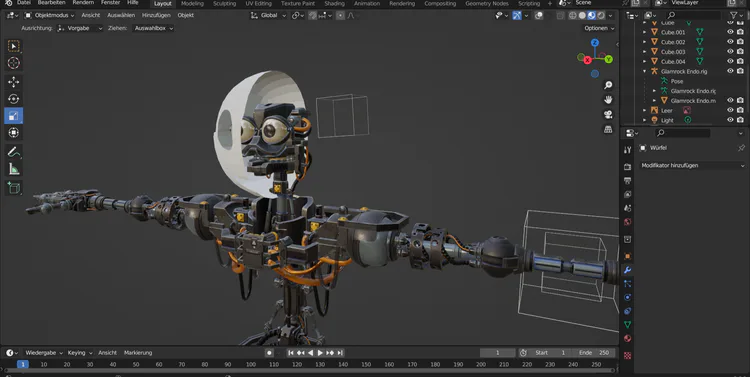This screenshot has width=750, height=377.
Task: Select the Add Cube tool
Action: (13, 188)
